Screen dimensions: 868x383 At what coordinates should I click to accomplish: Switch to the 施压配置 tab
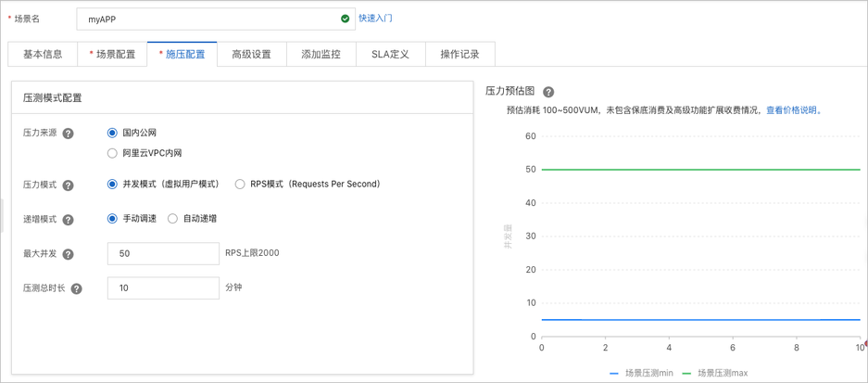[182, 55]
